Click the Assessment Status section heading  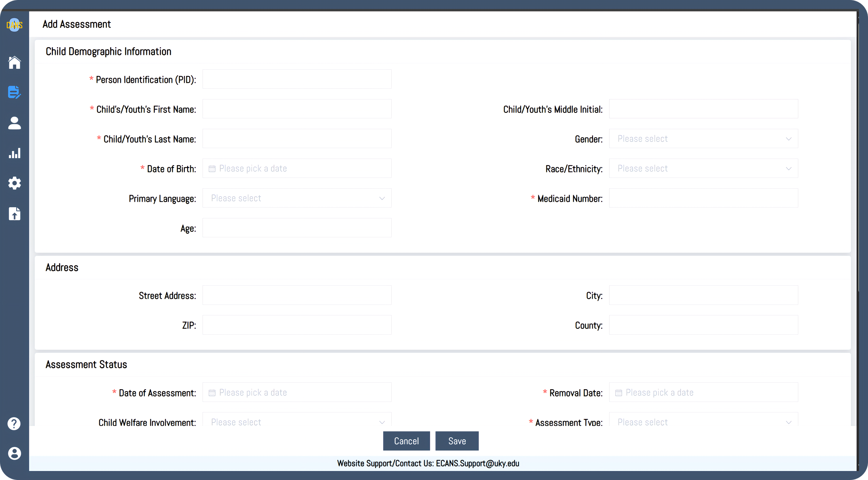pyautogui.click(x=86, y=365)
